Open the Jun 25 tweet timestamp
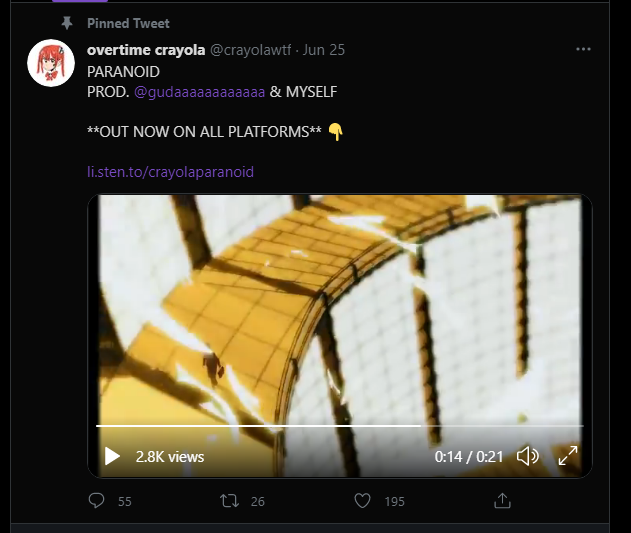 [323, 50]
